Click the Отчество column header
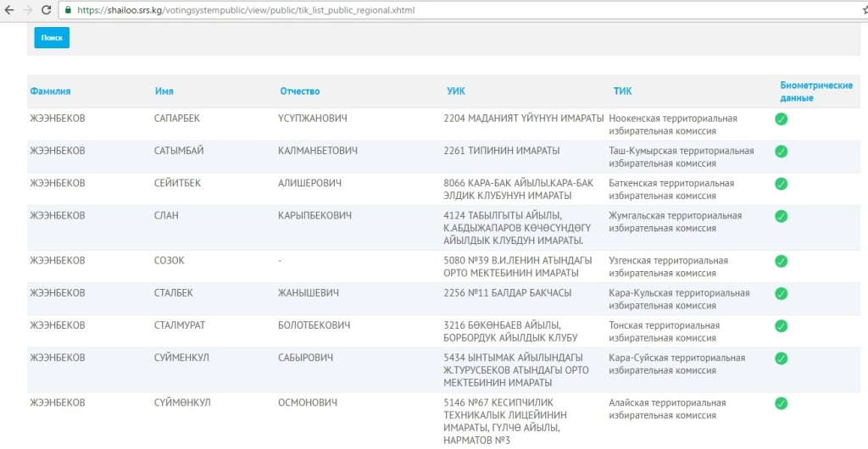This screenshot has height=449, width=868. coord(299,91)
